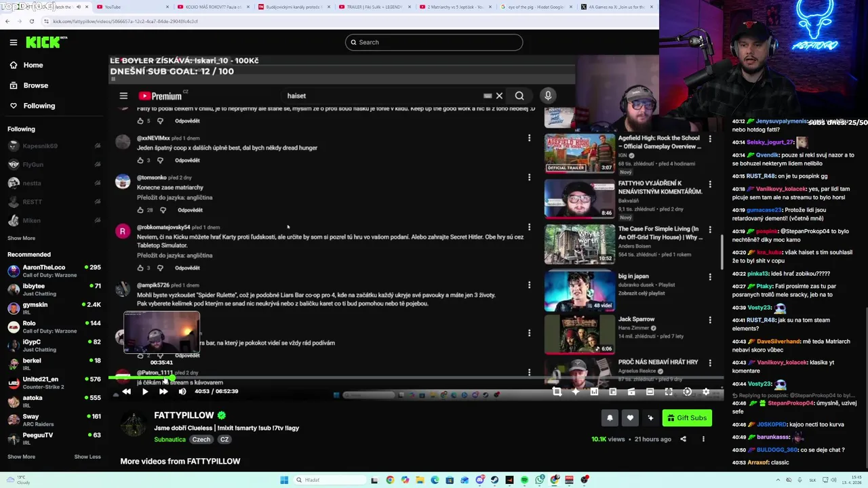Image resolution: width=868 pixels, height=488 pixels.
Task: Open Windows Start menu
Action: pos(284,480)
